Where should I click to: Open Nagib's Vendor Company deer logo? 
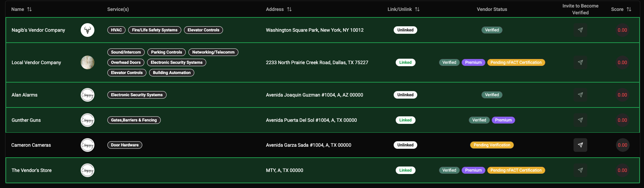click(88, 30)
